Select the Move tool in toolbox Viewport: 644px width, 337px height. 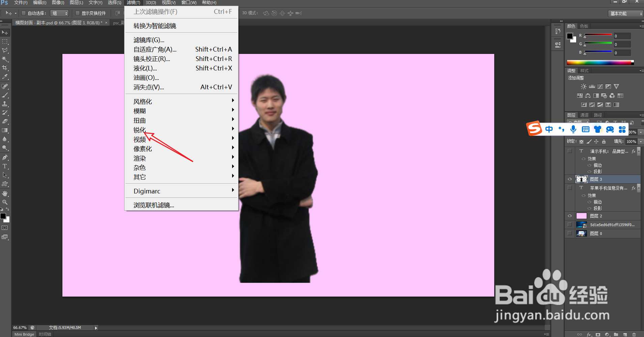click(5, 33)
